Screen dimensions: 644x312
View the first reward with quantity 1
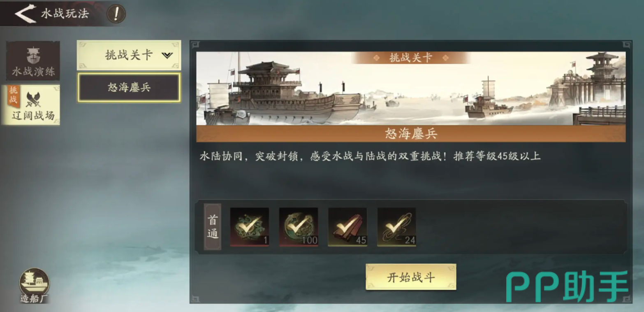(x=250, y=227)
